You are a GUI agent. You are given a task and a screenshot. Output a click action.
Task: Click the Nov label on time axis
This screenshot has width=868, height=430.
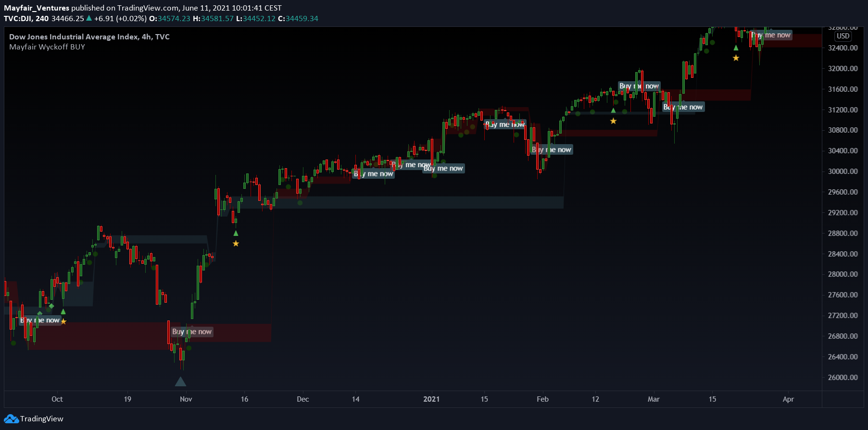click(x=186, y=399)
